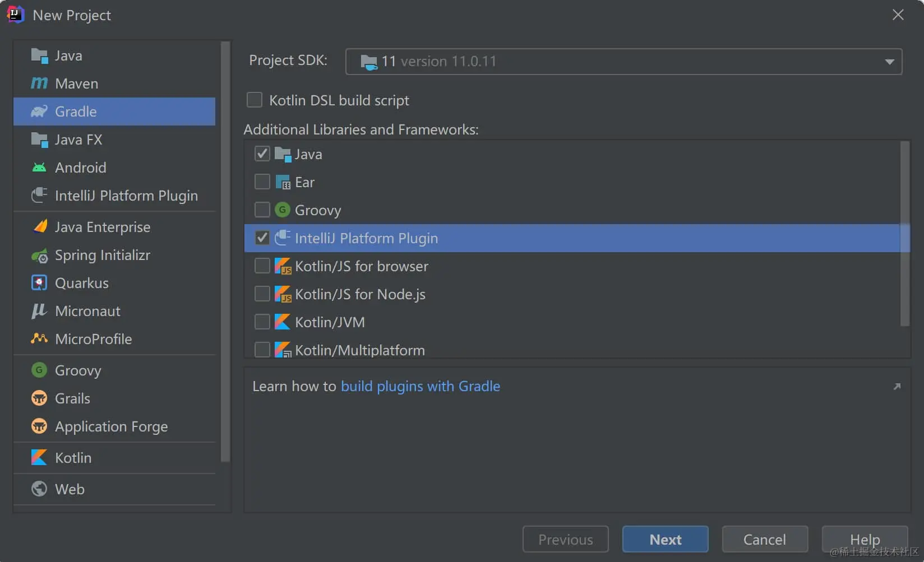Click the Kotlin/JS for Node.js icon
The image size is (924, 562).
(283, 294)
